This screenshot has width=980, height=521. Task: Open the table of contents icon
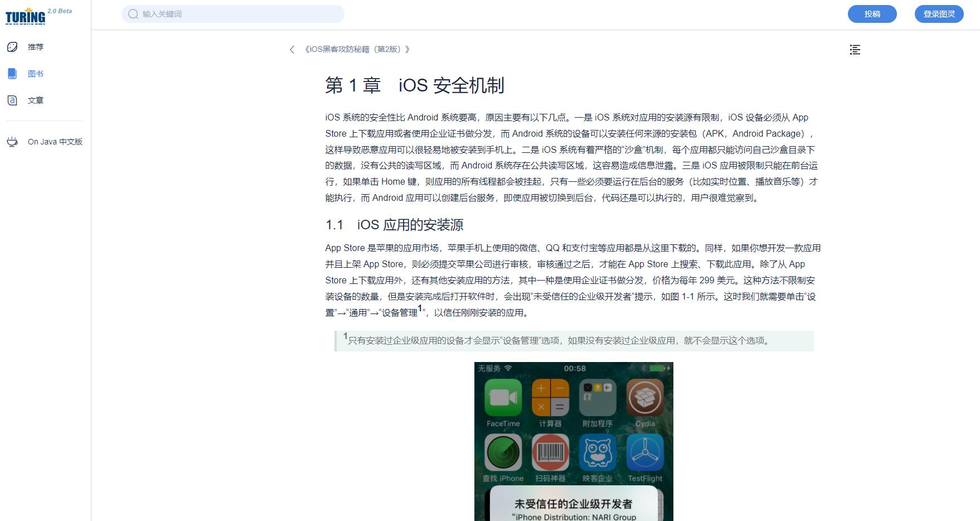tap(855, 50)
